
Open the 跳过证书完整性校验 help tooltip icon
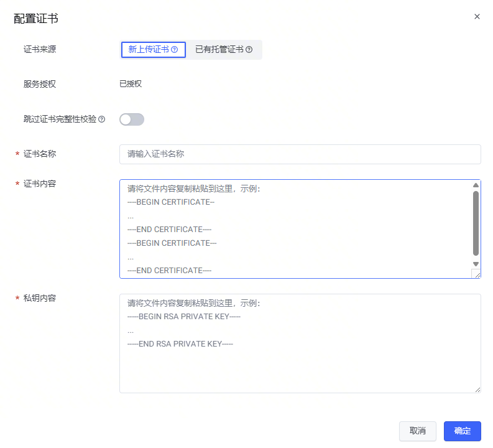click(102, 119)
